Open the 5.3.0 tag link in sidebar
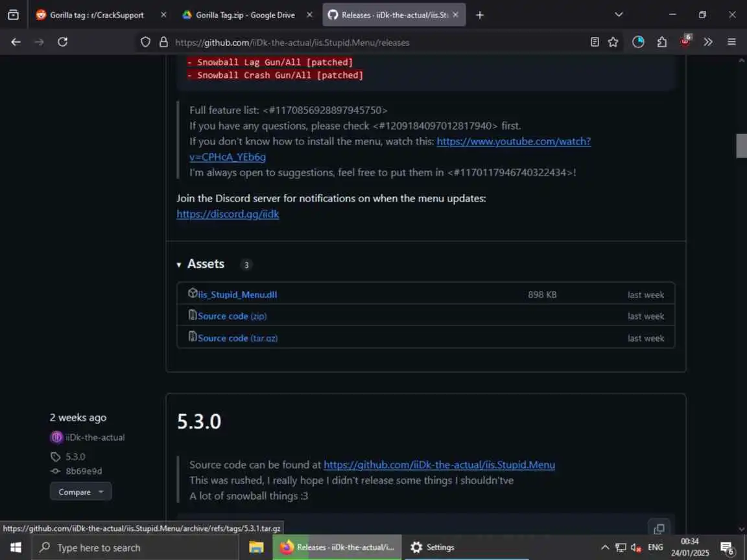The height and width of the screenshot is (560, 747). tap(75, 457)
